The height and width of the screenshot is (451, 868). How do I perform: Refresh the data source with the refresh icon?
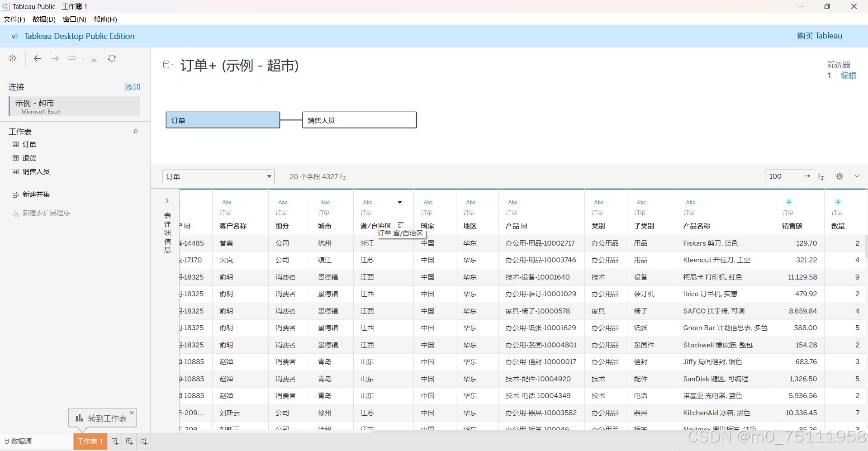[x=112, y=58]
